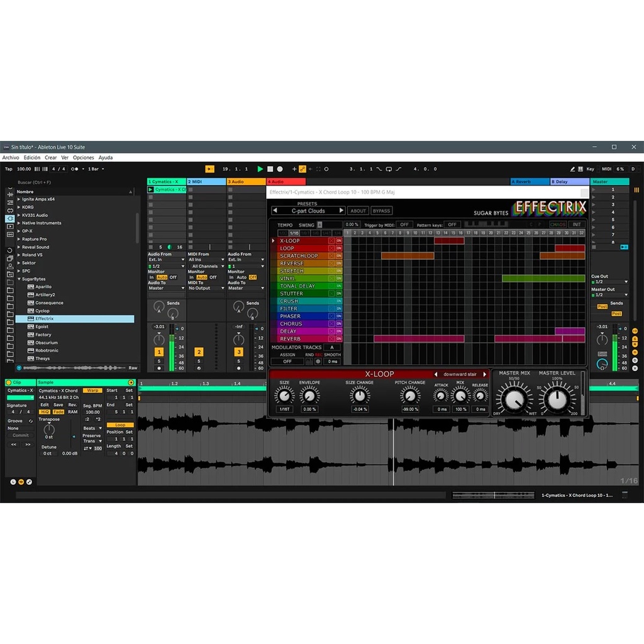Go to next Effectrix preset arrow

(x=341, y=211)
